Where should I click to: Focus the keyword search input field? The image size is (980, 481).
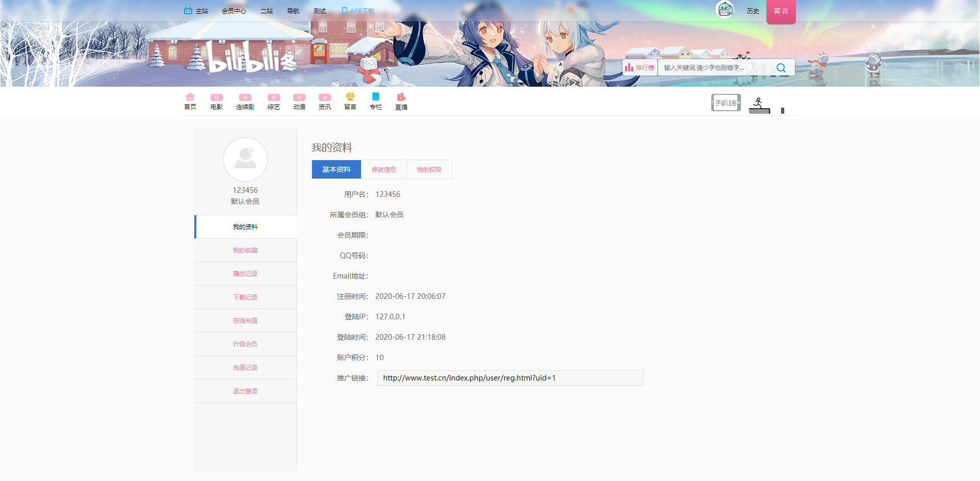pos(713,67)
